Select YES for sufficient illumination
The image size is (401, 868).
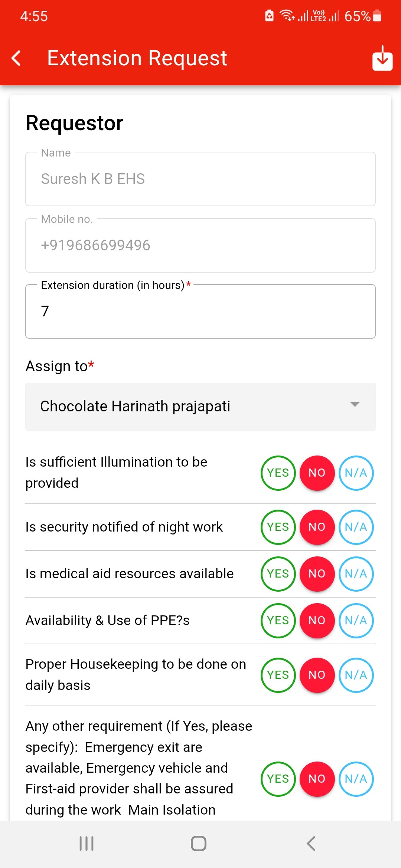pyautogui.click(x=278, y=473)
